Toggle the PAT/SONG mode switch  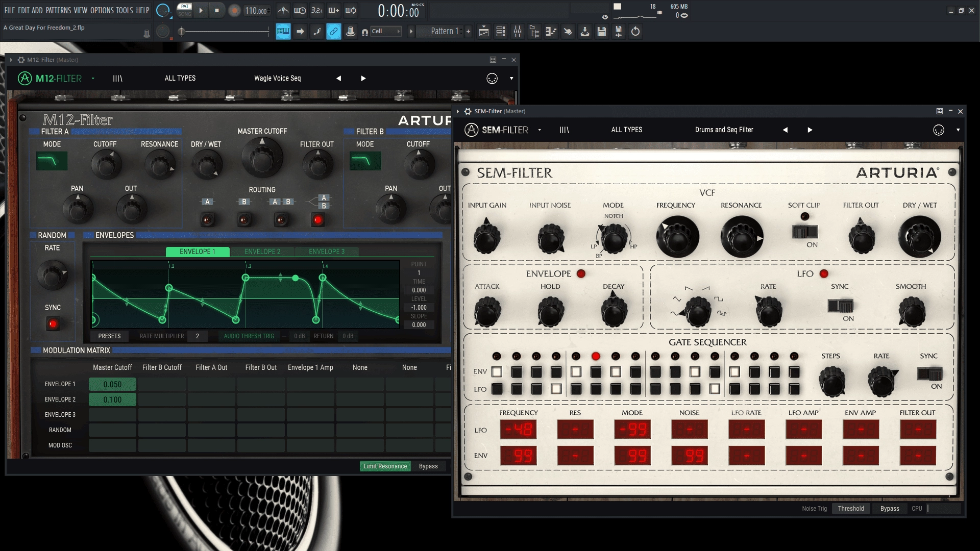click(x=184, y=10)
